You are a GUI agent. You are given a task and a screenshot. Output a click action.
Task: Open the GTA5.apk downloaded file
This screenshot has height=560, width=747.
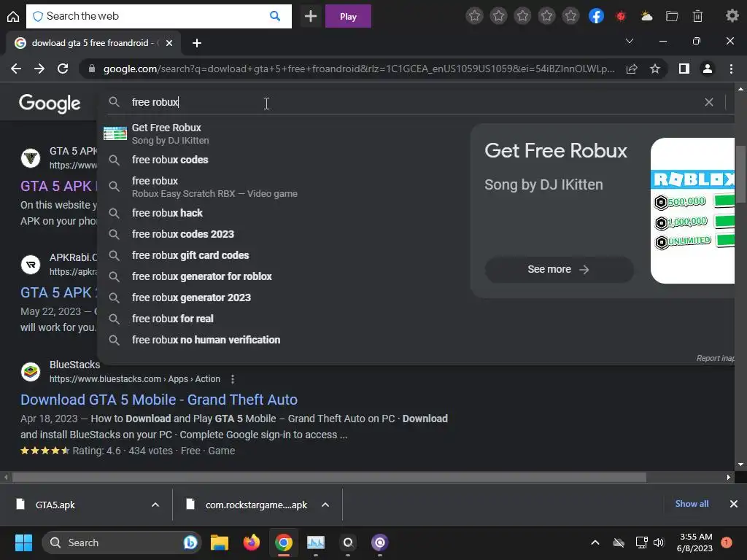click(55, 505)
